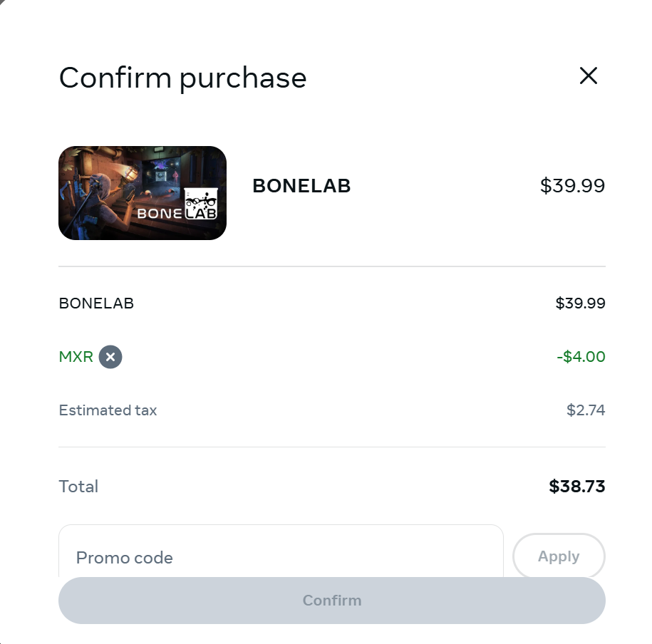Click the divider above the Total row
Viewport: 652px width, 644px height.
332,447
